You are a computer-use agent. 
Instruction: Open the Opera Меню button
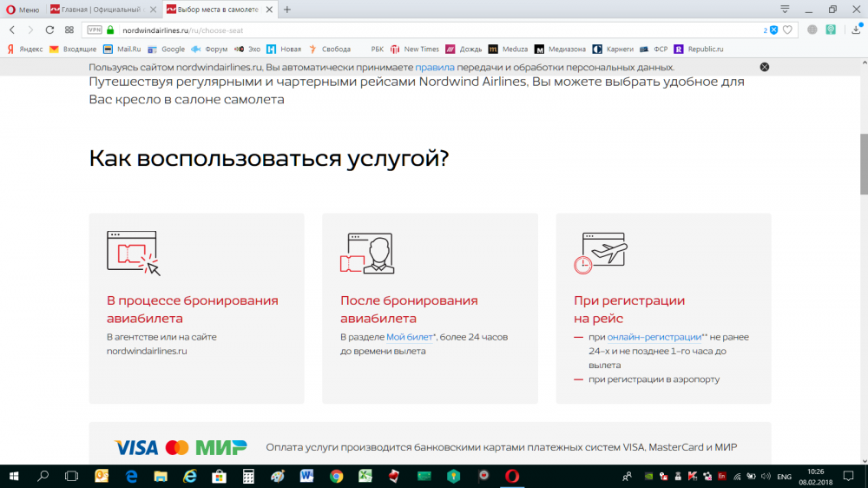coord(23,10)
